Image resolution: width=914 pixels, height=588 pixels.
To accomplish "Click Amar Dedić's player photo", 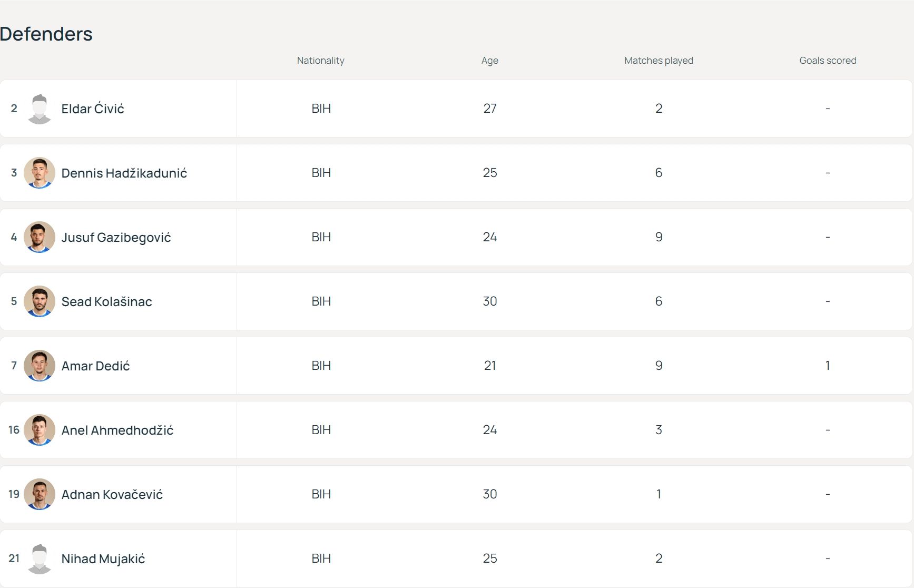I will (40, 366).
